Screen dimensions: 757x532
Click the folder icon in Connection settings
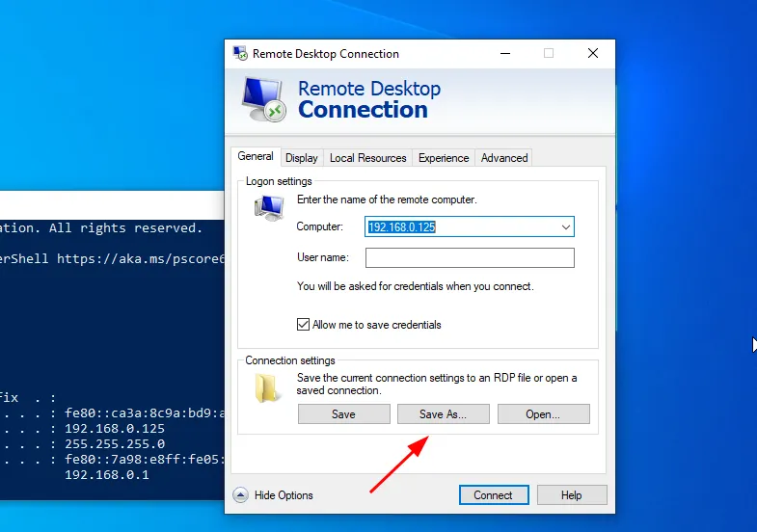point(267,387)
